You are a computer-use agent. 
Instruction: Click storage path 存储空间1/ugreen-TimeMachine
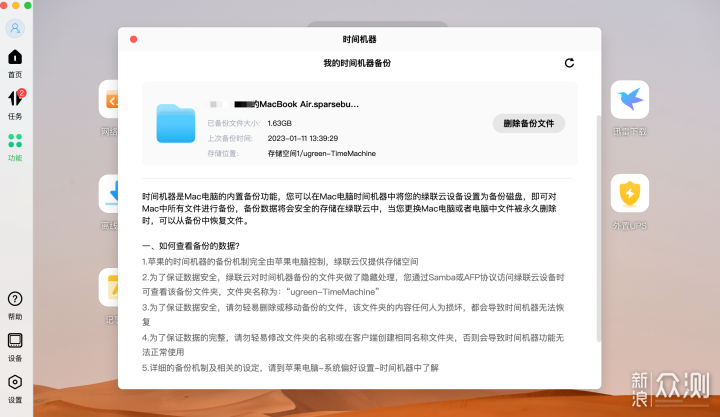point(322,153)
